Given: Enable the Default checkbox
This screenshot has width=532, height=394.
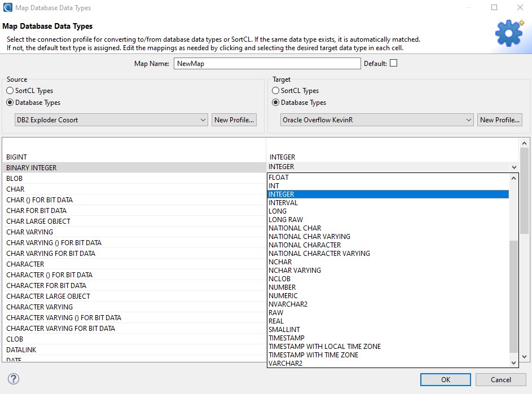Looking at the screenshot, I should point(393,63).
